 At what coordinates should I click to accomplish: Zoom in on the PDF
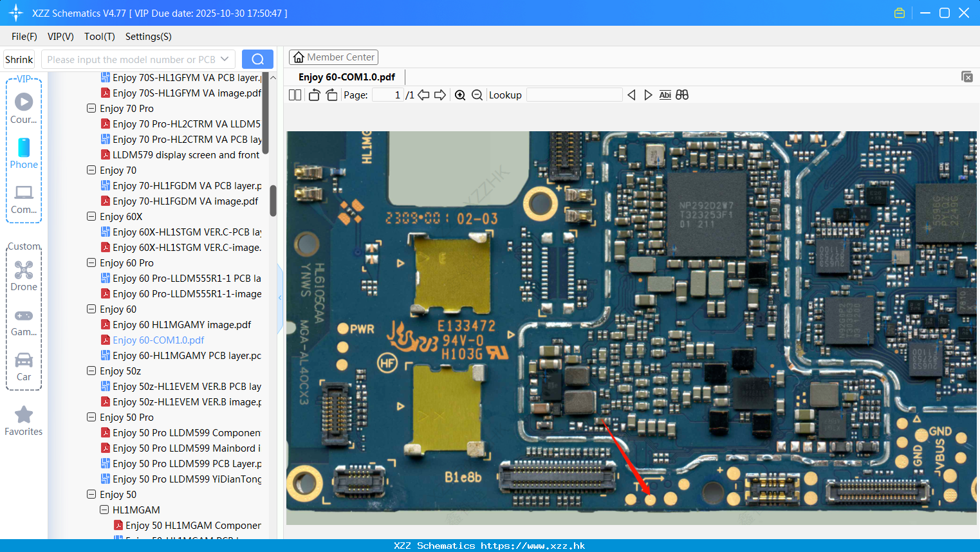coord(460,95)
